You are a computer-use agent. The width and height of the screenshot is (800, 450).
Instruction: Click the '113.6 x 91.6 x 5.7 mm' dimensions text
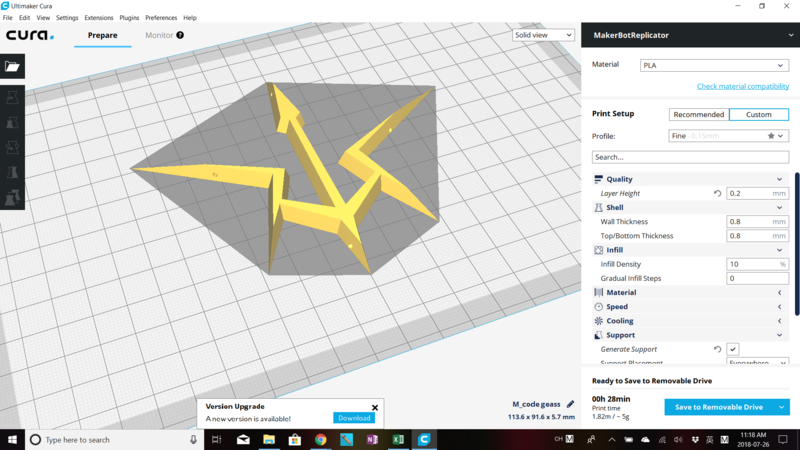[x=541, y=417]
